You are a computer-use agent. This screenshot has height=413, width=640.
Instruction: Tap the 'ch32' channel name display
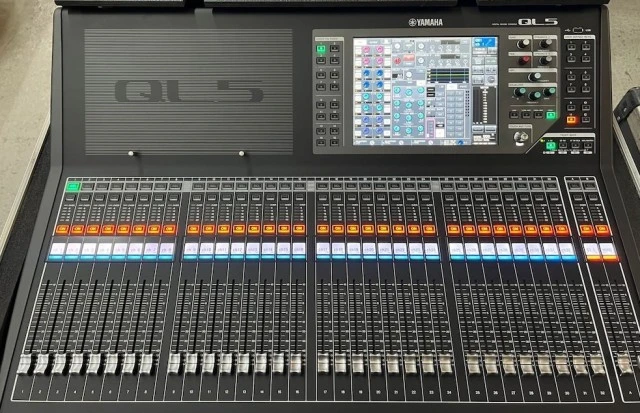[567, 250]
